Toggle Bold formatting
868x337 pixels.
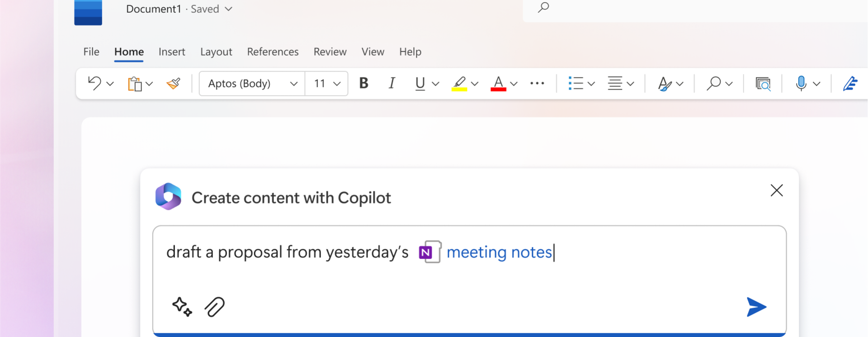click(x=364, y=83)
